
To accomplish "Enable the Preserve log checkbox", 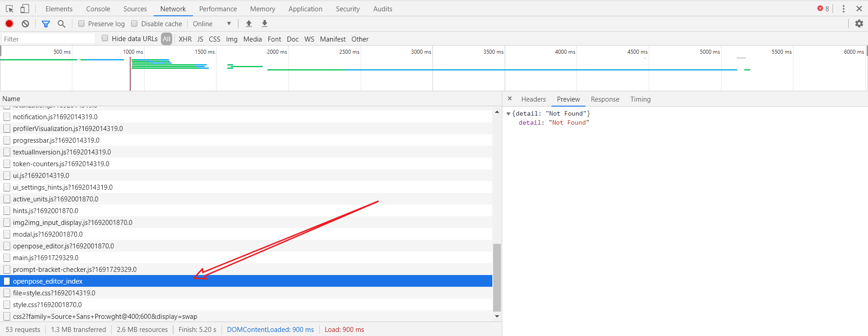I will pos(81,23).
